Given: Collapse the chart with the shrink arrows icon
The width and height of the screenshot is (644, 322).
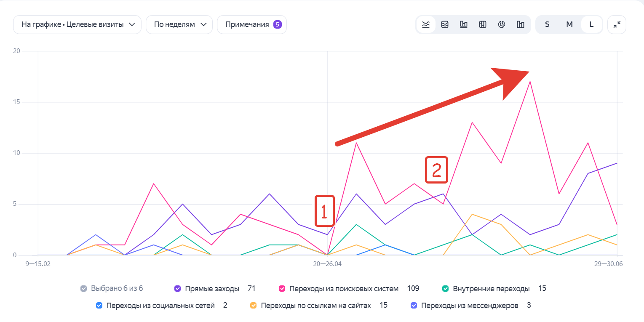Looking at the screenshot, I should click(x=617, y=24).
